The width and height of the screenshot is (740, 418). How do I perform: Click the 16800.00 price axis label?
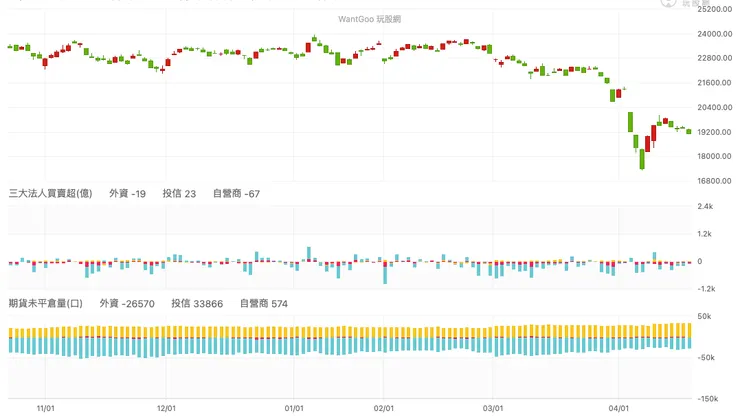[x=715, y=181]
